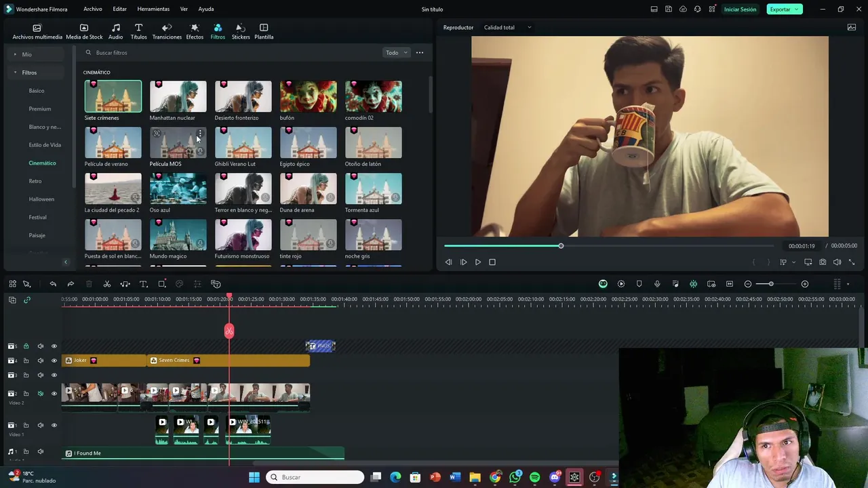Open the Todo filter dropdown
Viewport: 868px width, 488px height.
pyautogui.click(x=397, y=53)
